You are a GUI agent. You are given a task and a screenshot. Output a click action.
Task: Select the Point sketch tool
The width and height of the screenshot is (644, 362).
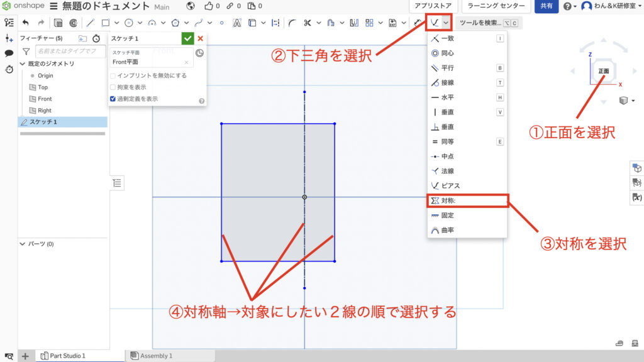pos(222,23)
